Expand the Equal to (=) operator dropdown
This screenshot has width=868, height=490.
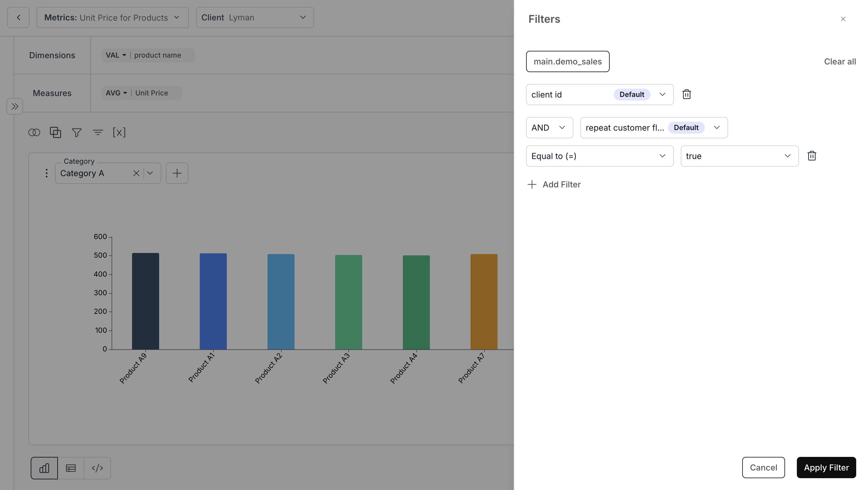(x=599, y=156)
